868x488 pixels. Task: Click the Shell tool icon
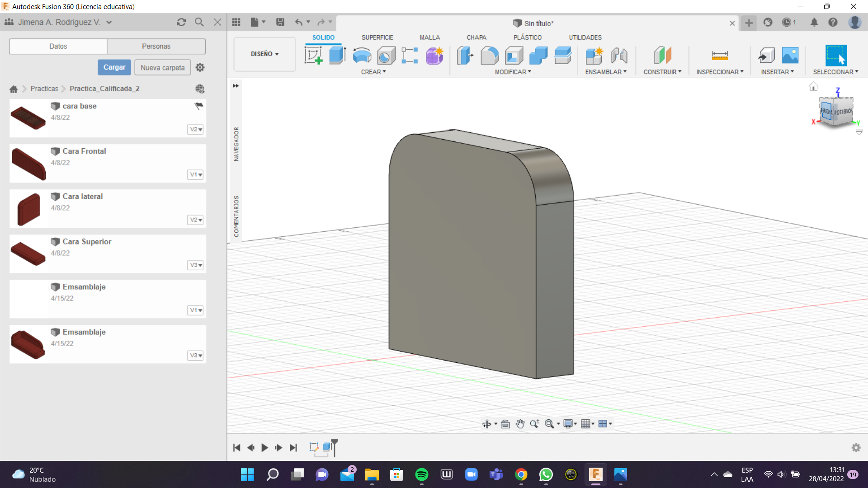click(514, 56)
